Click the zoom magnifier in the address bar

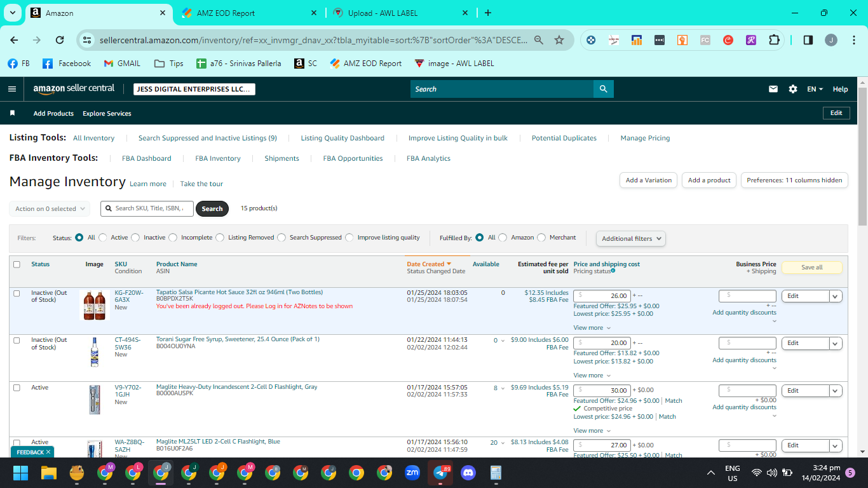(x=539, y=40)
